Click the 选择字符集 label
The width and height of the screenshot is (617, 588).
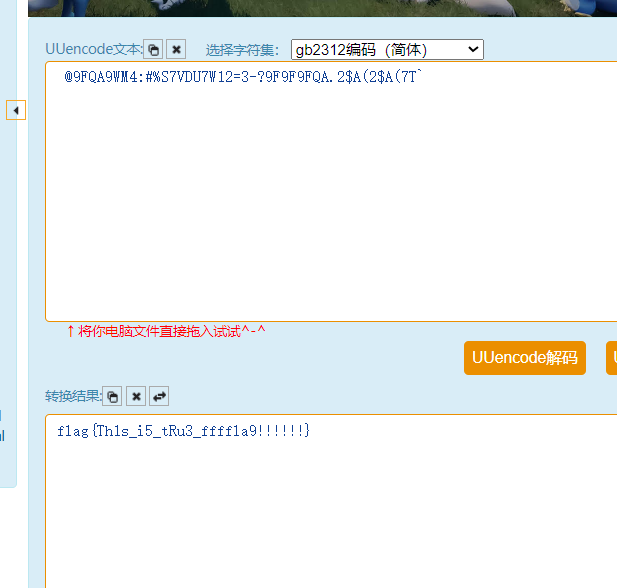(x=242, y=50)
